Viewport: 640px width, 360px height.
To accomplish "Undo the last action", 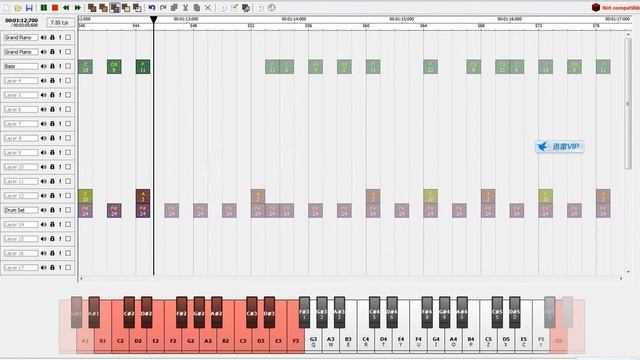I will pyautogui.click(x=152, y=8).
